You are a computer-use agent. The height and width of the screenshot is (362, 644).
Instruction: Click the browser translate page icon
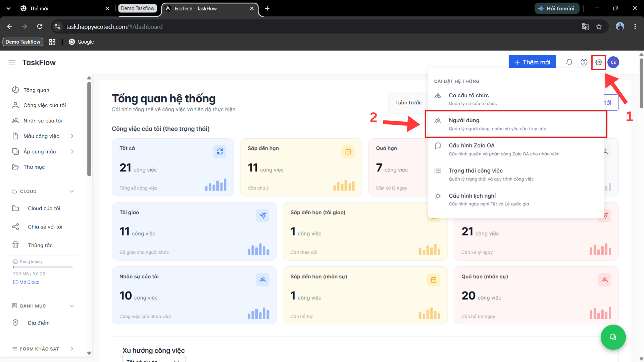(x=585, y=27)
